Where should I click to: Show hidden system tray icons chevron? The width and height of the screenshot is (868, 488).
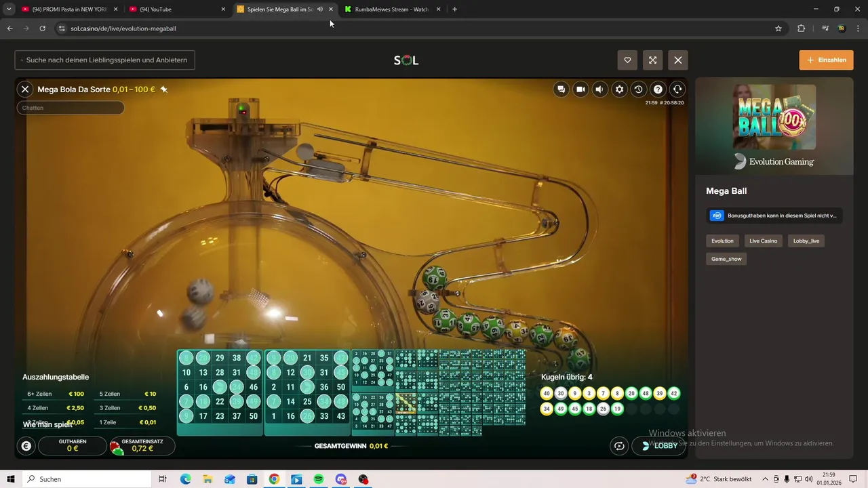765,479
